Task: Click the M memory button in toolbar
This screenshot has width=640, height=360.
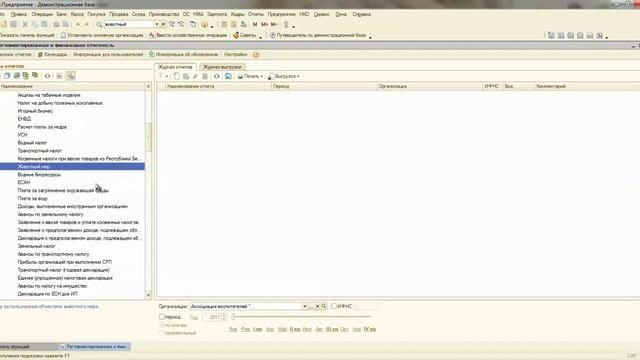Action: coord(255,24)
